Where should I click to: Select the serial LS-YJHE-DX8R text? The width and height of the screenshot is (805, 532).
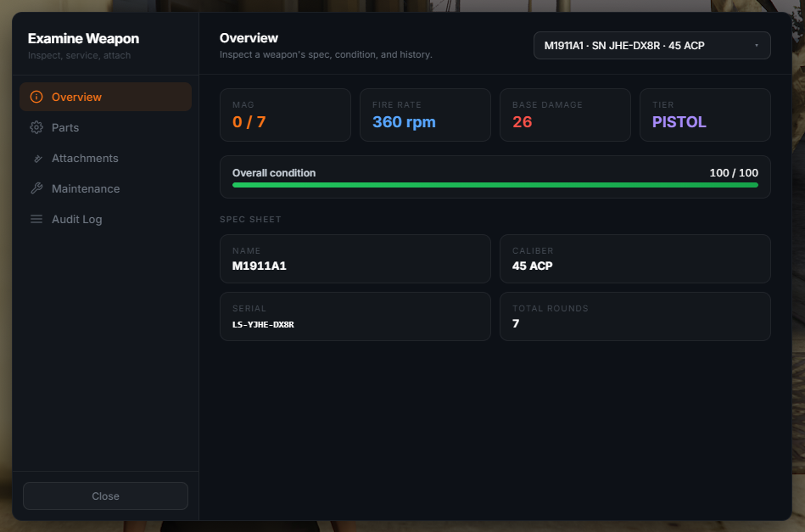click(263, 324)
